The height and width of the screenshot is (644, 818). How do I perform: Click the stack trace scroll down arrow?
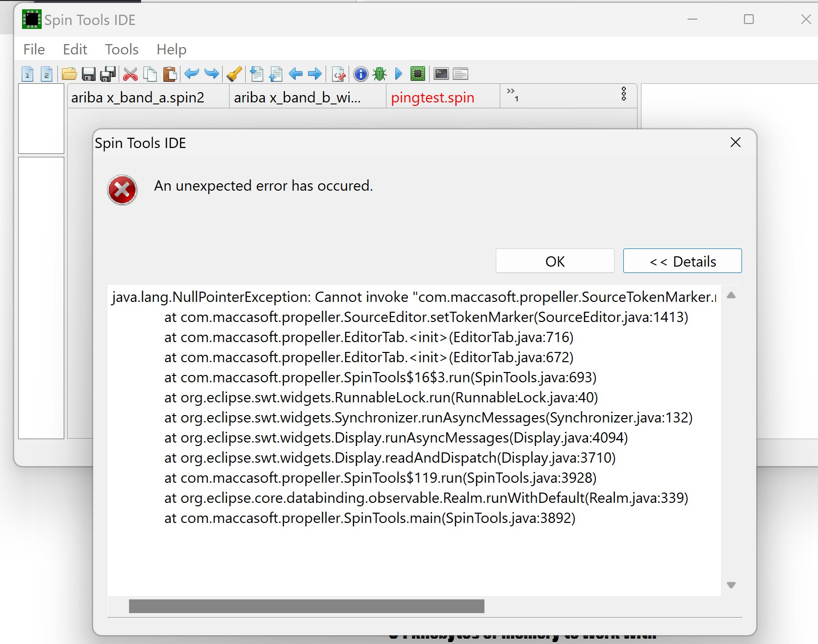tap(731, 585)
